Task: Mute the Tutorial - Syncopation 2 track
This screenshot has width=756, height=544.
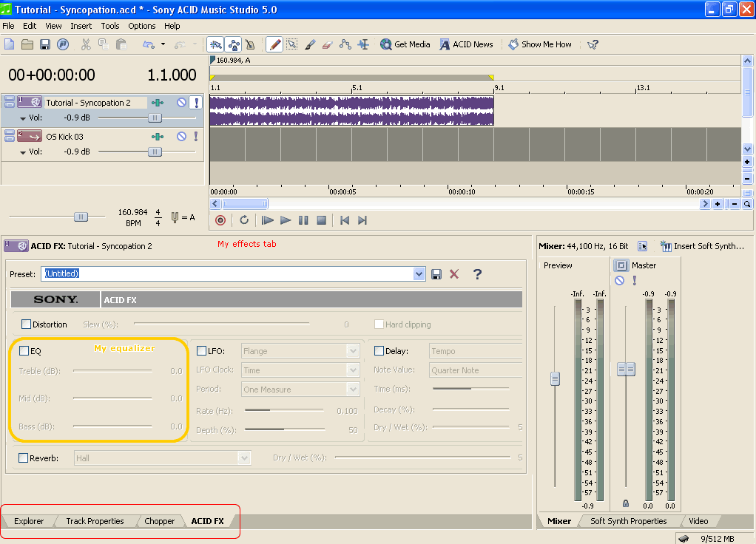Action: (x=181, y=103)
